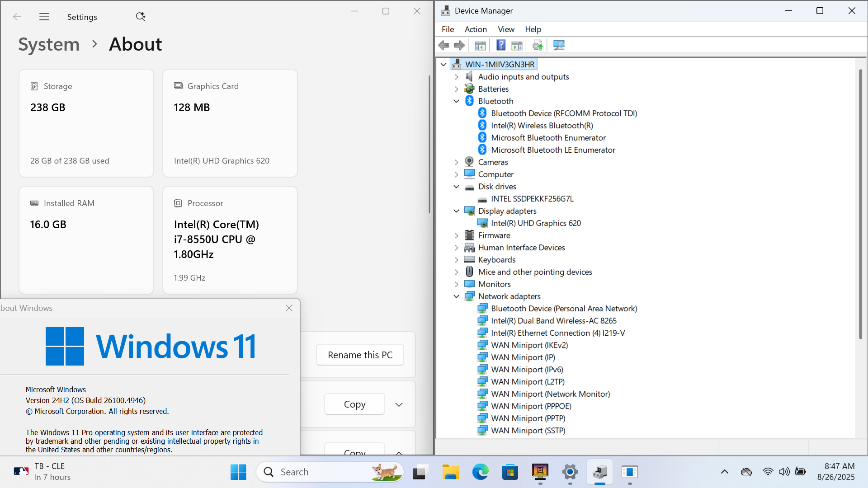The image size is (868, 488).
Task: Click the Help question mark toolbar icon
Action: click(501, 45)
